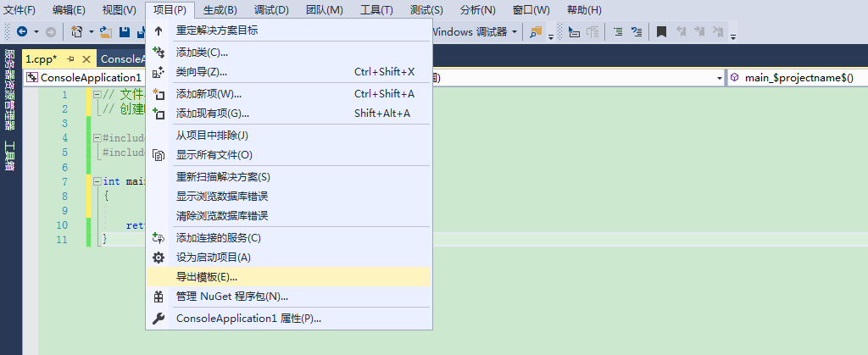Click the clear bookmarks icon

718,32
